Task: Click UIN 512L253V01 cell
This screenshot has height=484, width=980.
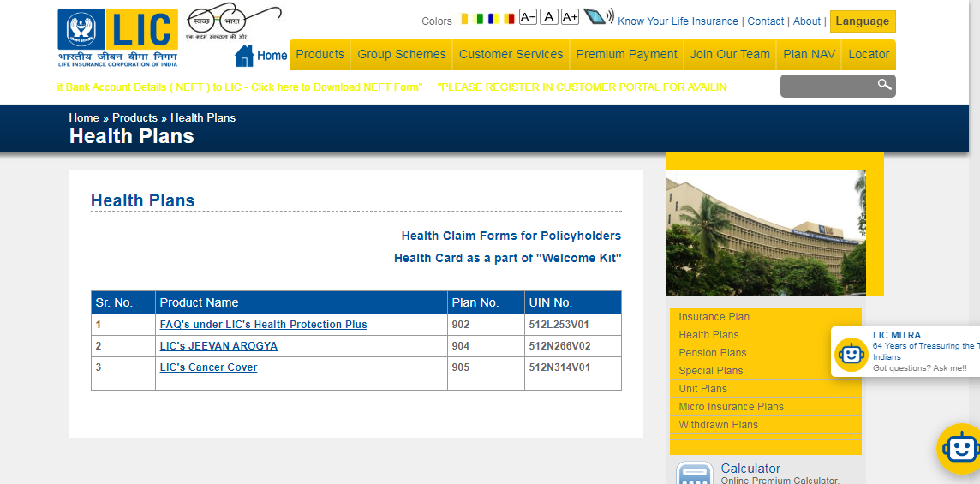Action: [573, 325]
